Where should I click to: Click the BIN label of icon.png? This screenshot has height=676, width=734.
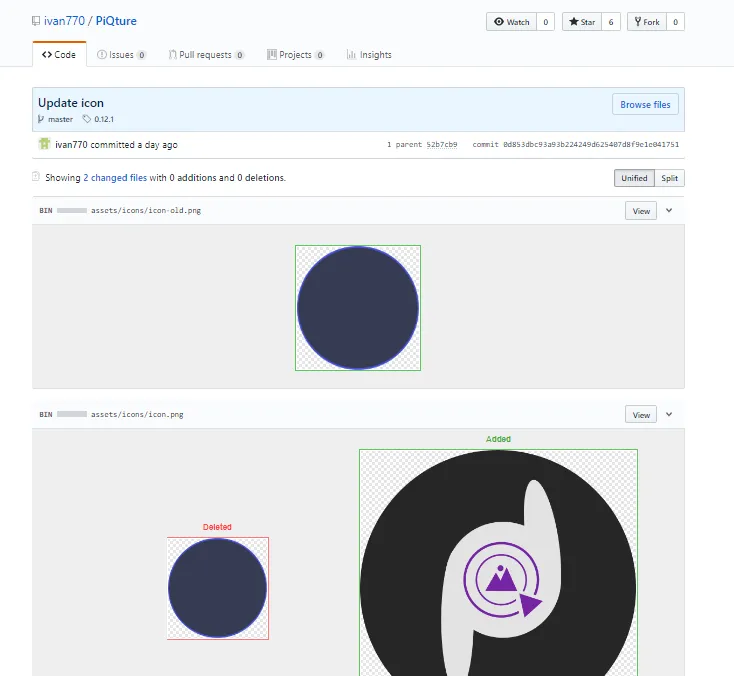46,414
